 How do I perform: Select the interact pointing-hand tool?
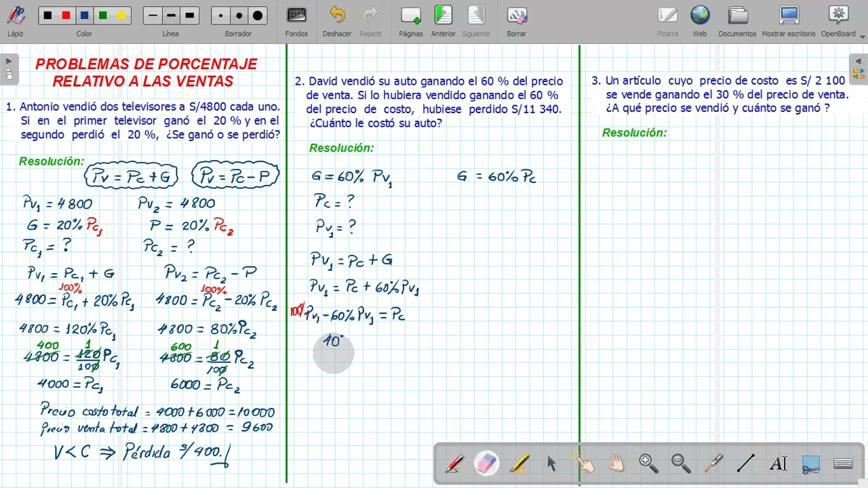[584, 464]
